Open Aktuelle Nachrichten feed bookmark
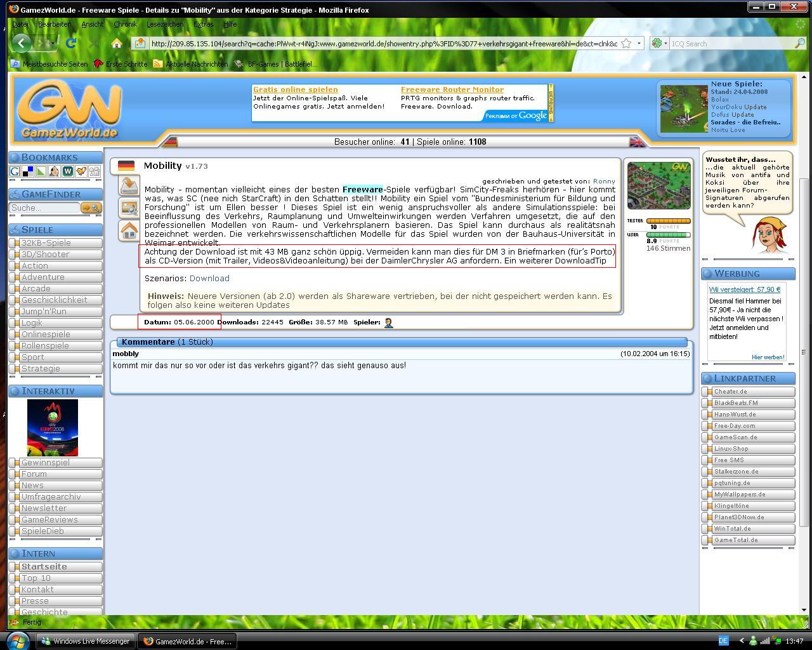Screen dimensions: 812x650 (190, 64)
